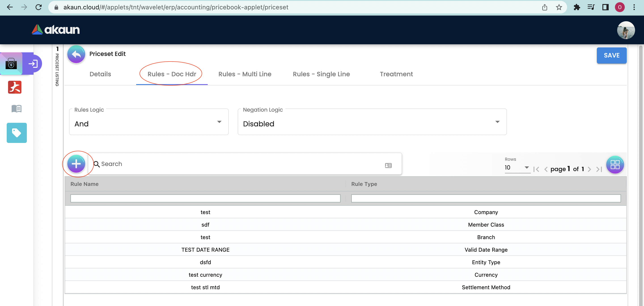Screen dimensions: 644x306
Task: Open the Rows per page dropdown
Action: point(517,168)
